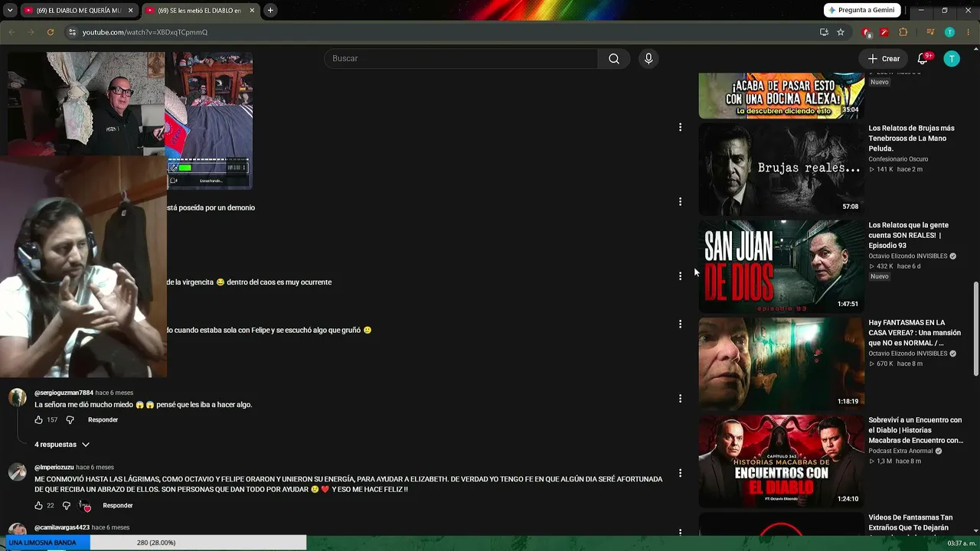Like the Imperiozuzu comment

(38, 506)
